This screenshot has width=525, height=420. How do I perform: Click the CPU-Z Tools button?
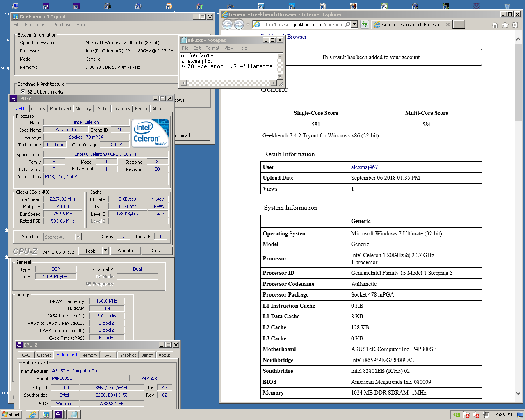[91, 251]
